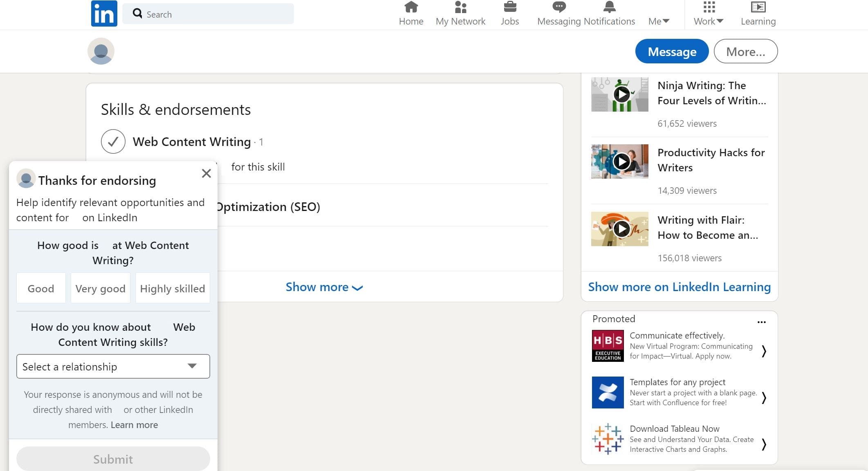The width and height of the screenshot is (868, 471).
Task: Select the Very good rating option
Action: 101,288
